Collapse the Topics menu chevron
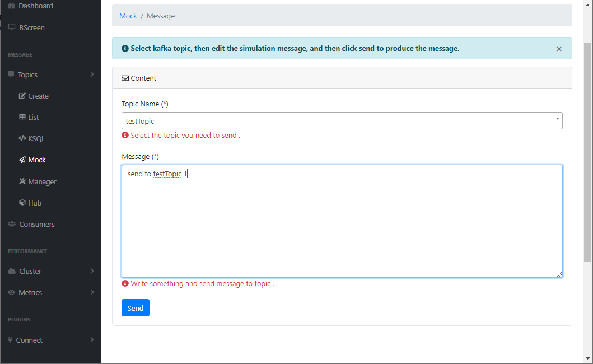This screenshot has height=364, width=593. click(92, 74)
